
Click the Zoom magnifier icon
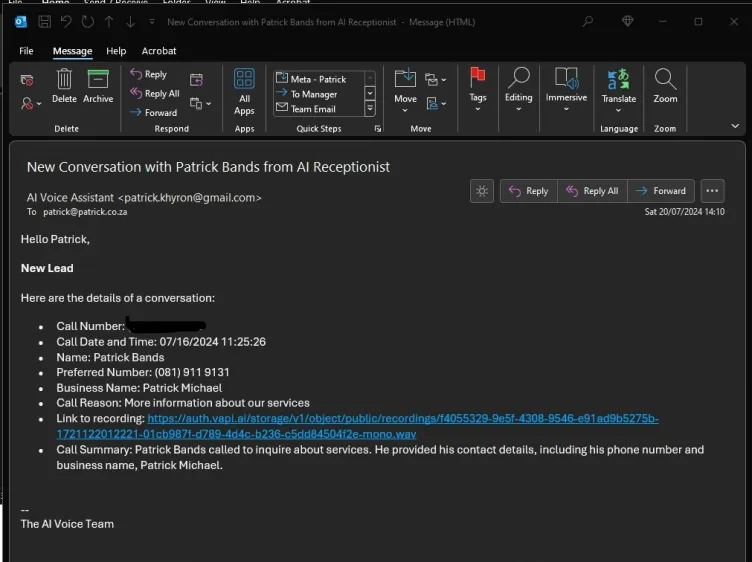tap(665, 80)
